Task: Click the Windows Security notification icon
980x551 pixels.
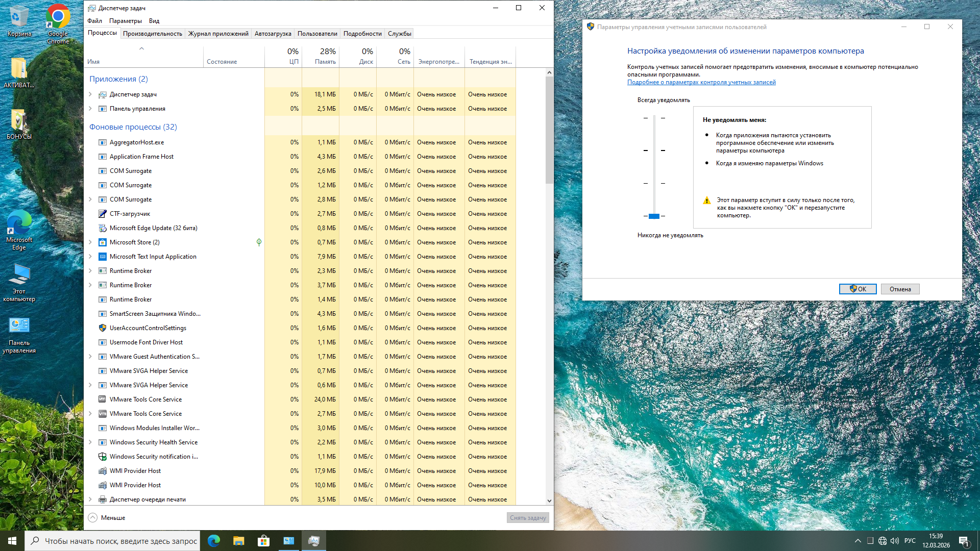Action: click(102, 457)
